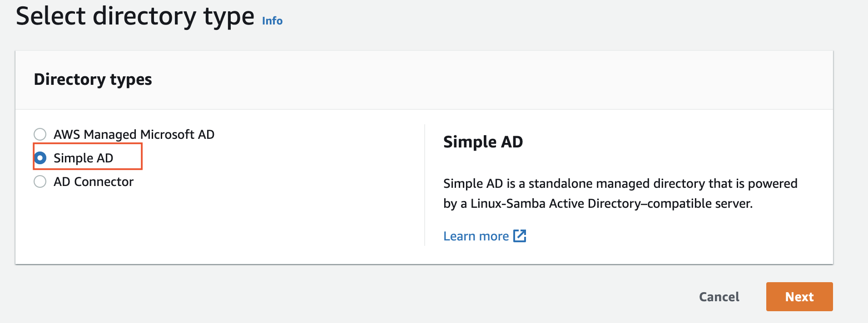Click the orange Next button
The height and width of the screenshot is (323, 868).
point(799,297)
